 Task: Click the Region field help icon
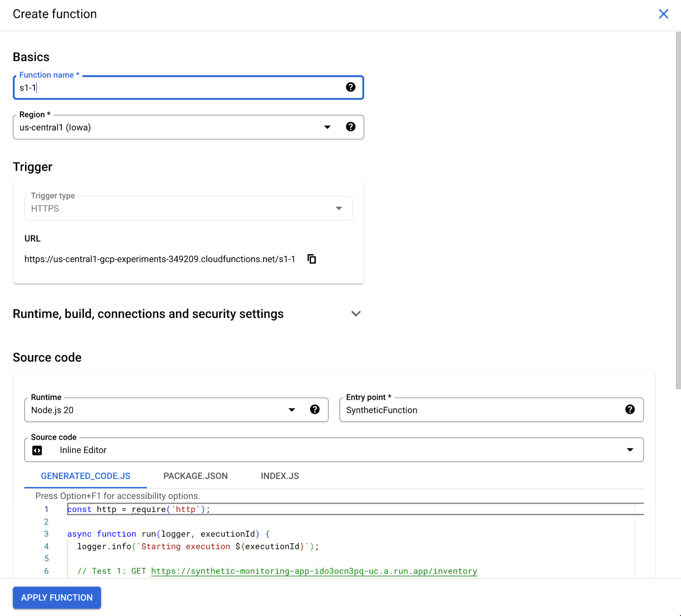pyautogui.click(x=350, y=127)
